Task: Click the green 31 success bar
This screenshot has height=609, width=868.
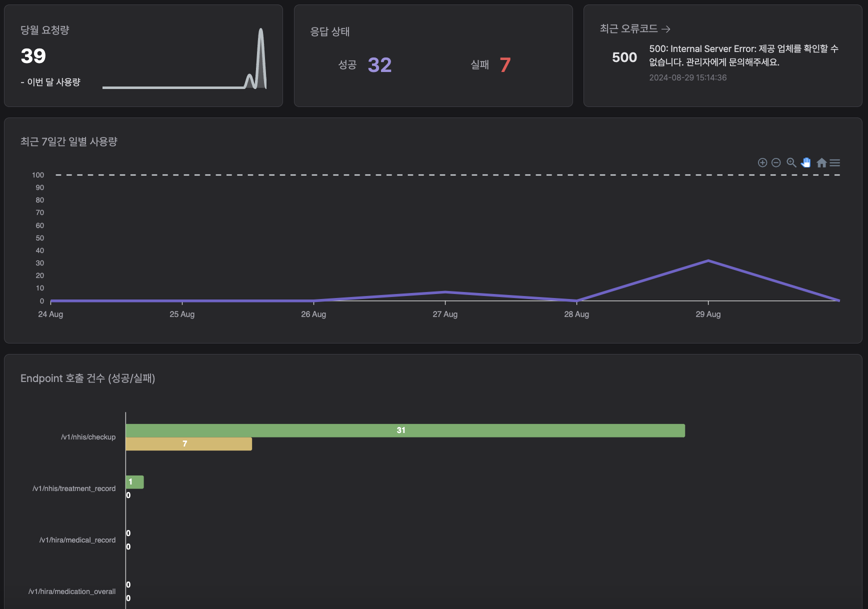Action: pyautogui.click(x=405, y=430)
